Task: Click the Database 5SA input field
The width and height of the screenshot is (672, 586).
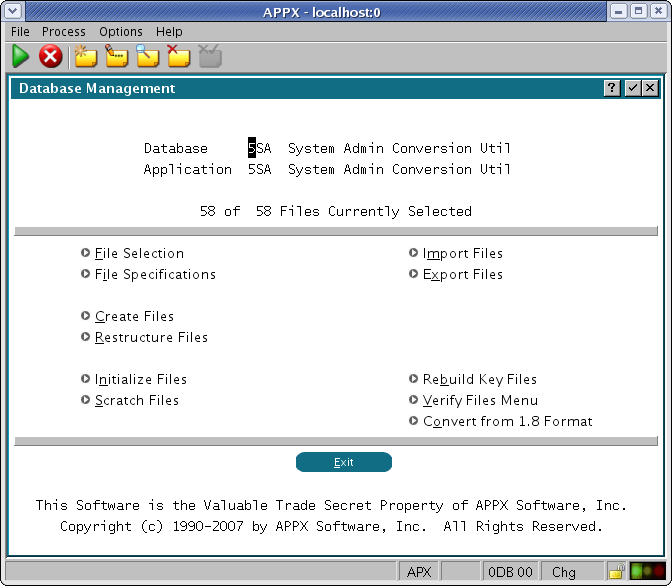Action: pos(260,148)
